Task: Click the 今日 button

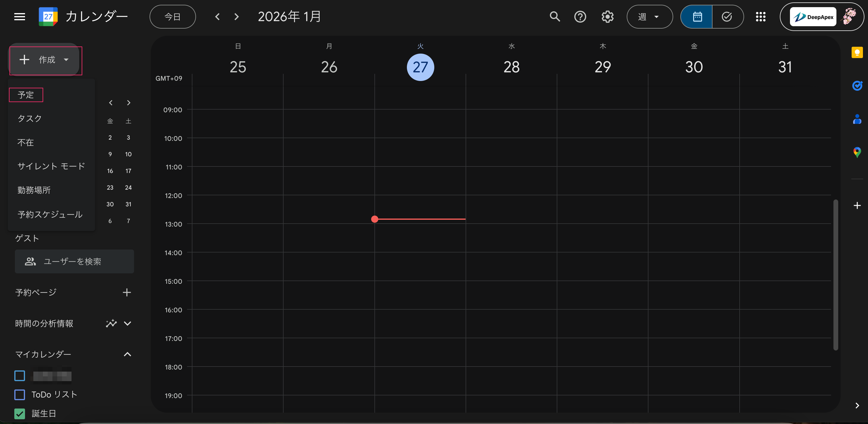Action: 172,16
